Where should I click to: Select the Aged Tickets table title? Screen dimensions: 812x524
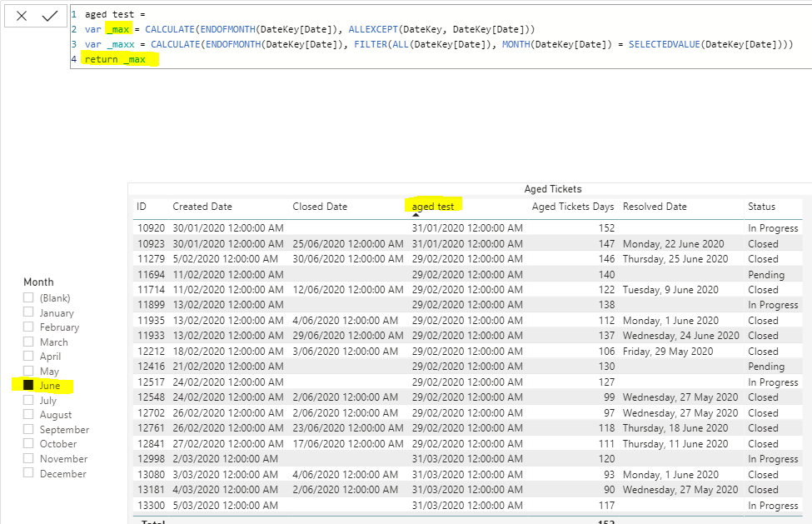(x=552, y=189)
